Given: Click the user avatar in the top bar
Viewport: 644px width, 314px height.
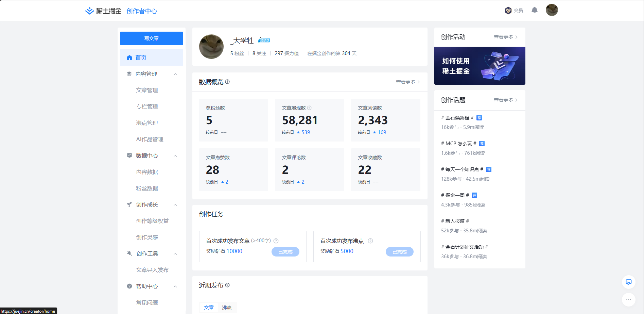Looking at the screenshot, I should (552, 10).
